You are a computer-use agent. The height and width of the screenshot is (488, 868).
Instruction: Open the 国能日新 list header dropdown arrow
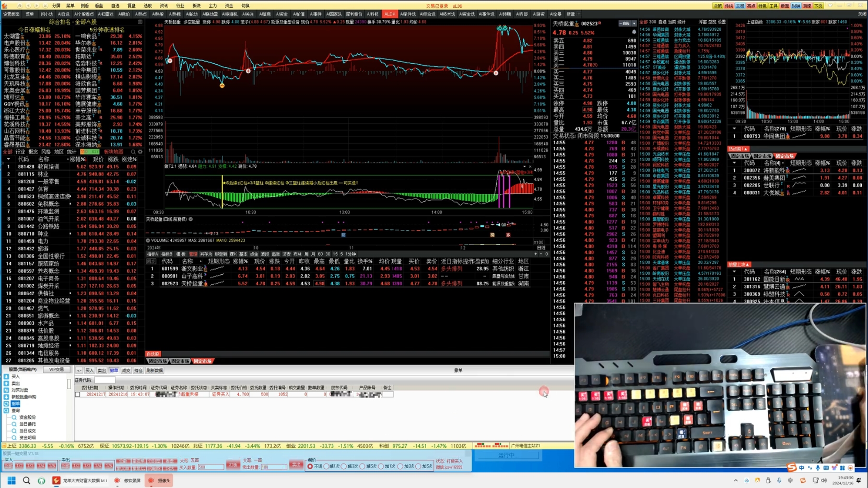pos(734,272)
